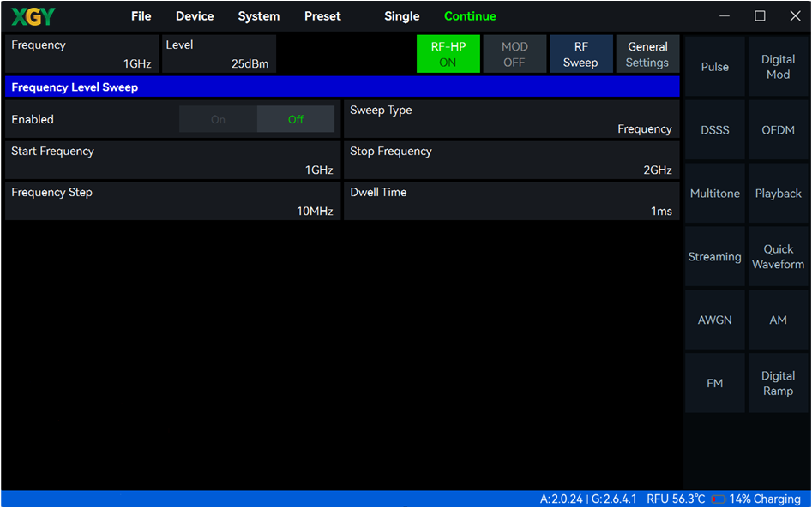Open the Multitone panel

click(714, 194)
